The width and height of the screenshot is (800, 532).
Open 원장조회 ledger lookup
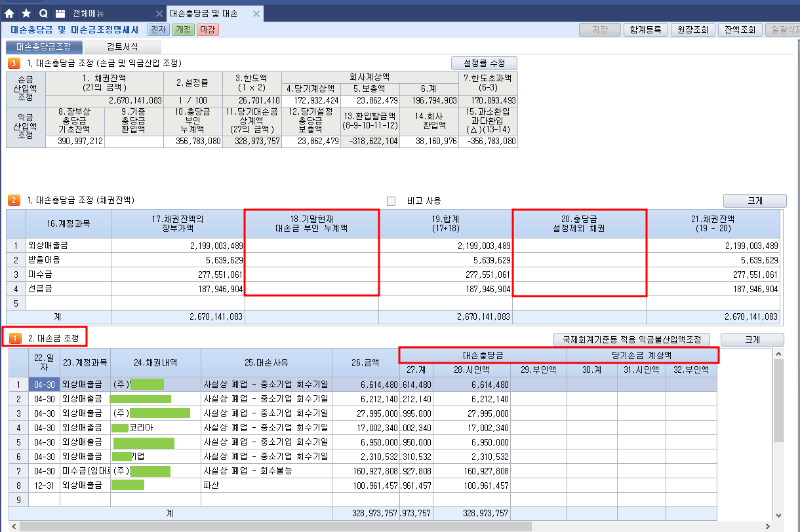[692, 29]
